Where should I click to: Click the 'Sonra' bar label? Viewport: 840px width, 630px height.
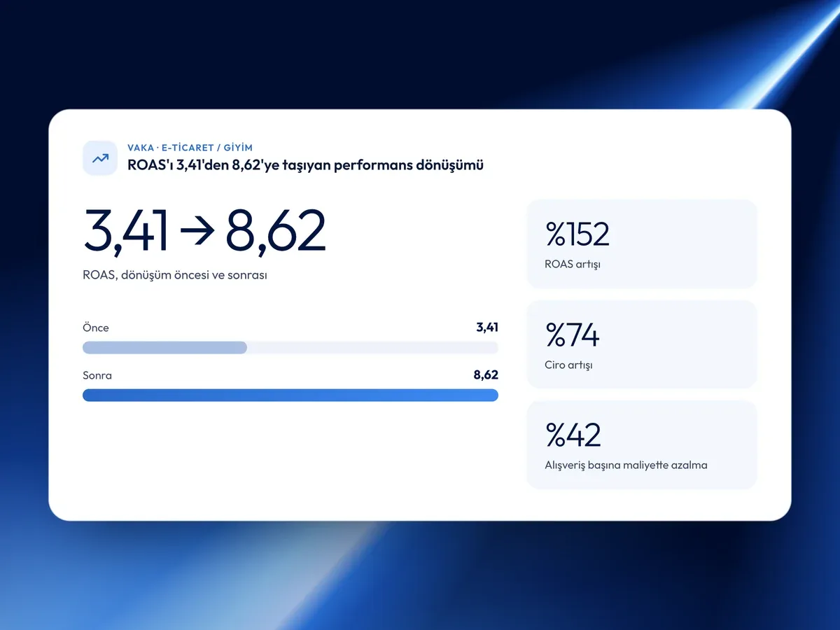pyautogui.click(x=97, y=375)
